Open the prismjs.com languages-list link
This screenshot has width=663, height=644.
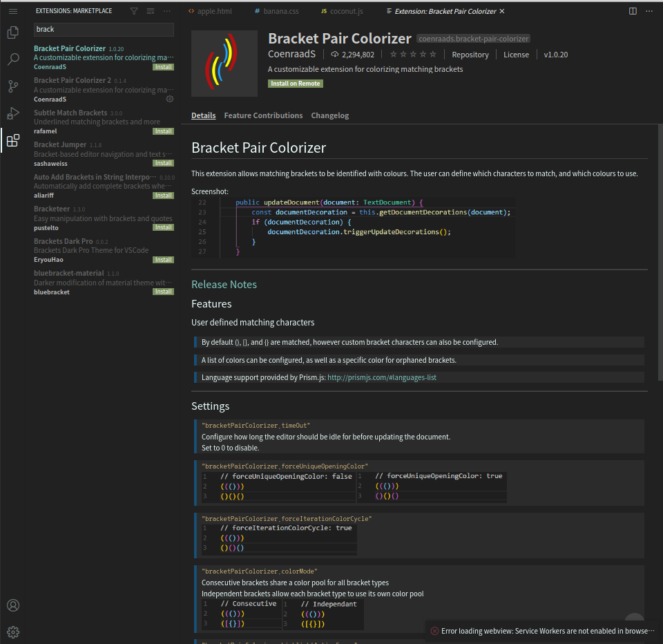click(382, 377)
